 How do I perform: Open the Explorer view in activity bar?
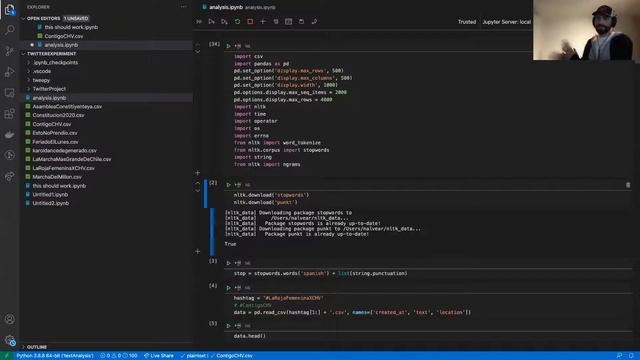click(9, 9)
